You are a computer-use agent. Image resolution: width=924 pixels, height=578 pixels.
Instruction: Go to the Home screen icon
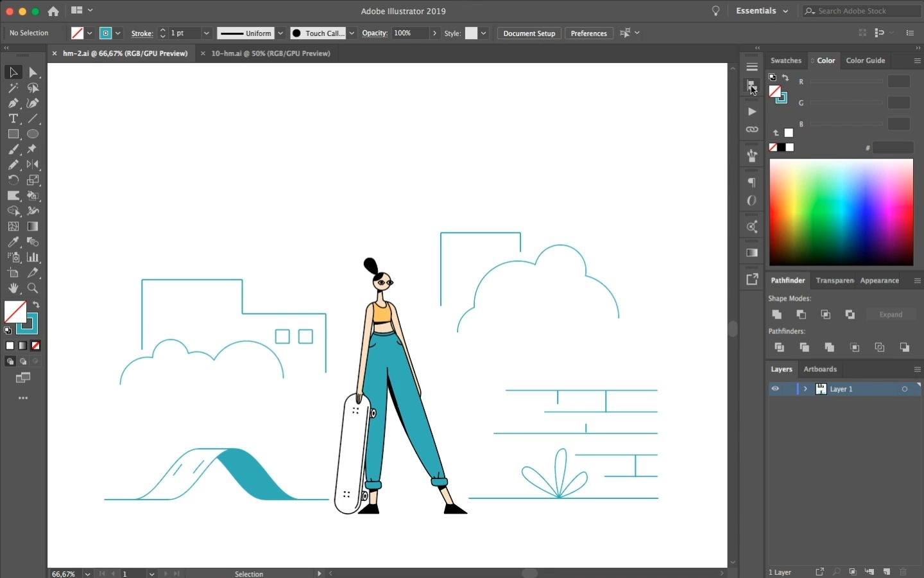click(54, 11)
